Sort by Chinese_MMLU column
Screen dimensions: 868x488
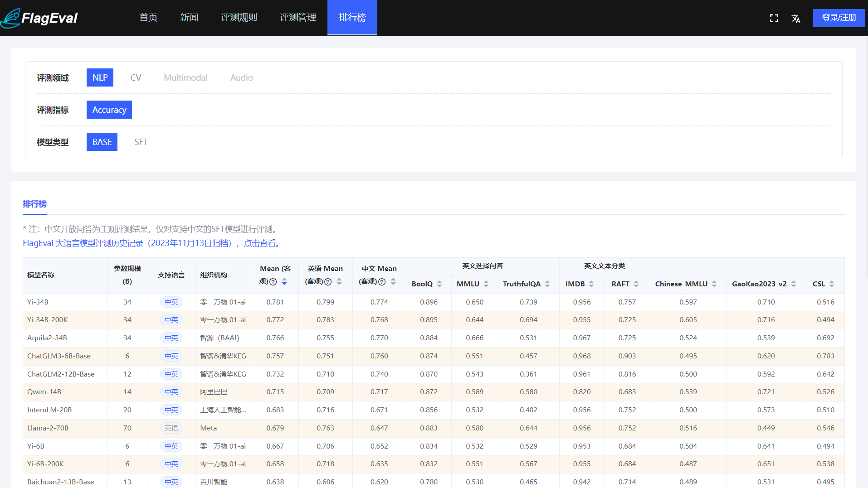click(x=714, y=284)
